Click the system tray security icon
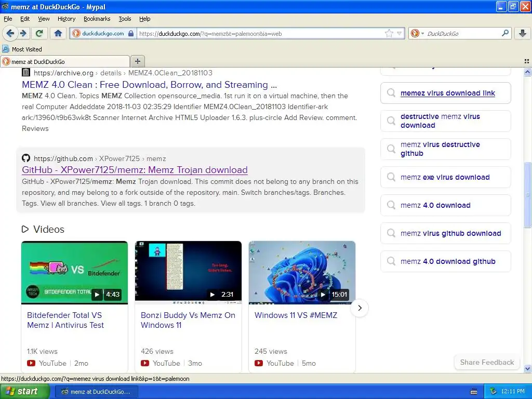The width and height of the screenshot is (532, 399). click(494, 392)
